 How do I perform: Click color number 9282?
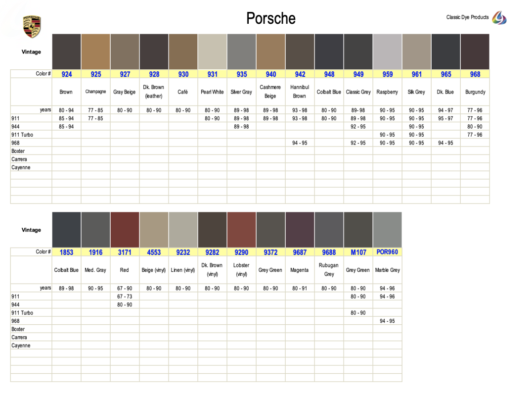213,252
